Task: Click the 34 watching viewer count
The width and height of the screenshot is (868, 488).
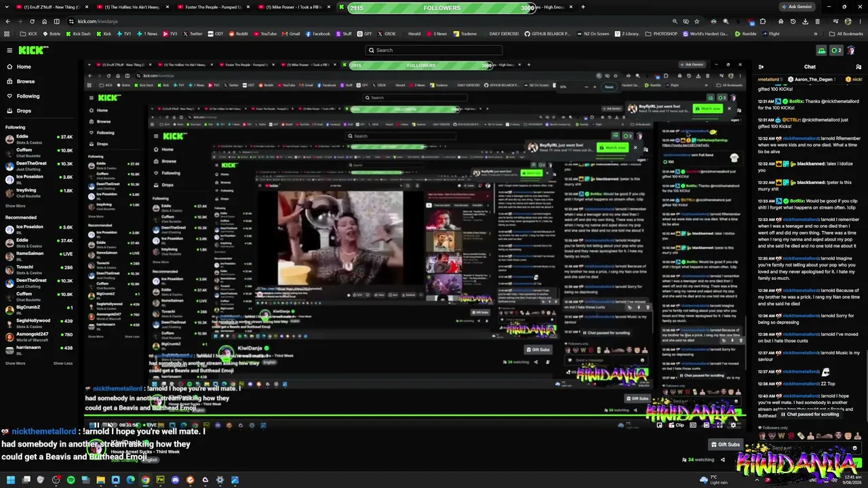Action: [x=698, y=460]
